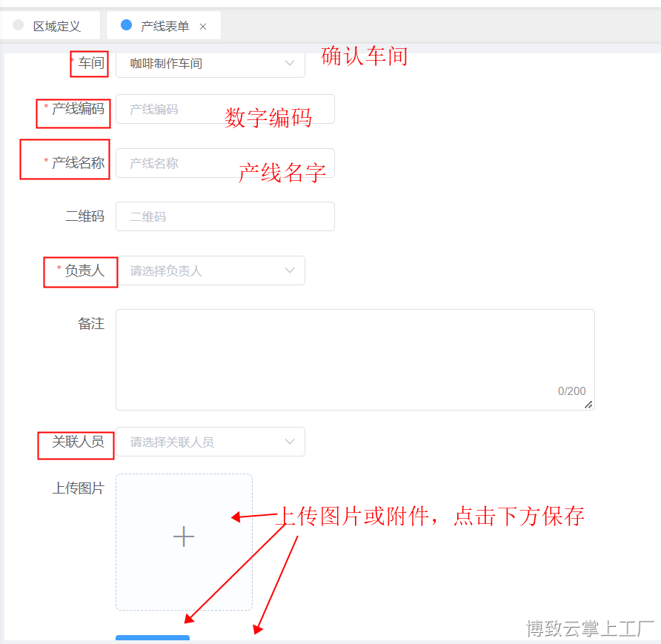The height and width of the screenshot is (644, 661).
Task: Select the 产线表单 tab
Action: (x=164, y=26)
